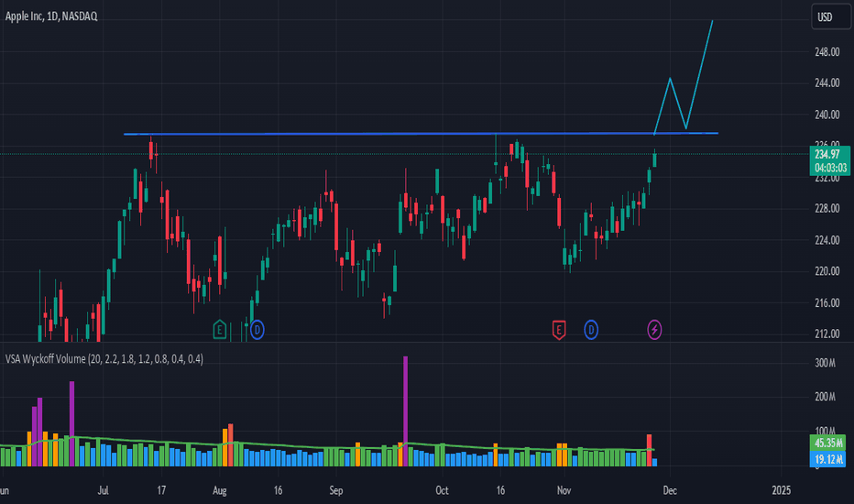The width and height of the screenshot is (854, 504).
Task: Click the 220.00 price axis label
Action: (x=827, y=271)
